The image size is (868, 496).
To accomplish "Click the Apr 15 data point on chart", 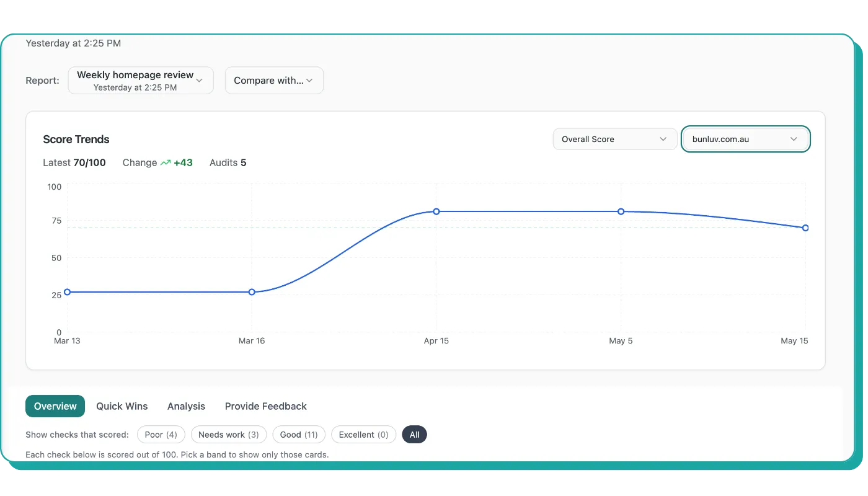I will [x=436, y=211].
